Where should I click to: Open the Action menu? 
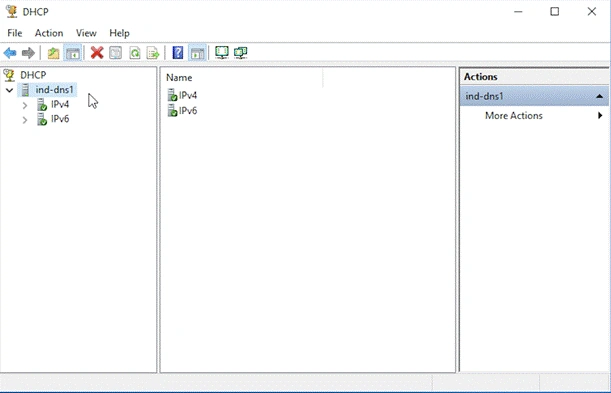click(49, 33)
